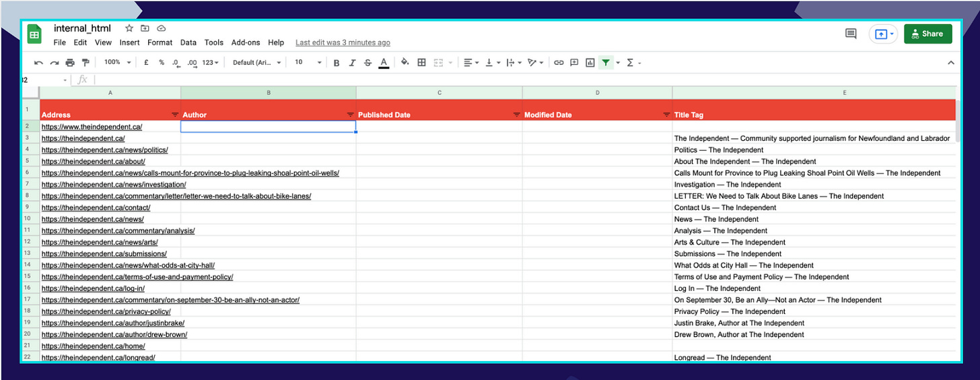Open the Google Sheets home icon
This screenshot has width=980, height=380.
coord(33,34)
